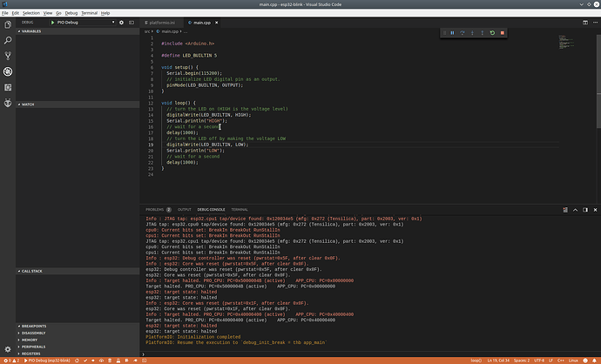Start debugging with green play button
This screenshot has width=601, height=364.
point(52,23)
